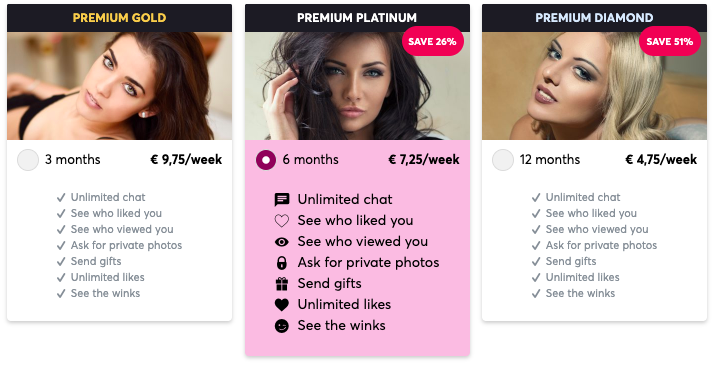This screenshot has width=718, height=365.
Task: Click the SAVE 51% badge
Action: click(x=670, y=41)
